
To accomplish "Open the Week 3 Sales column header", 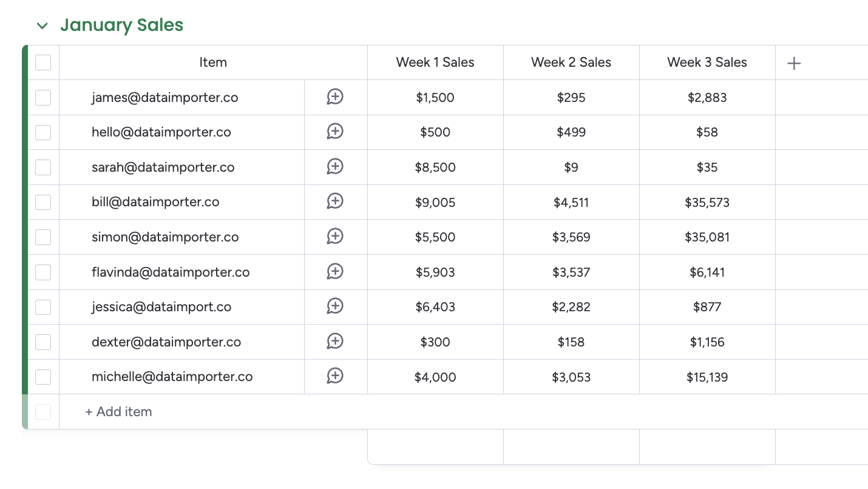I will coord(707,62).
